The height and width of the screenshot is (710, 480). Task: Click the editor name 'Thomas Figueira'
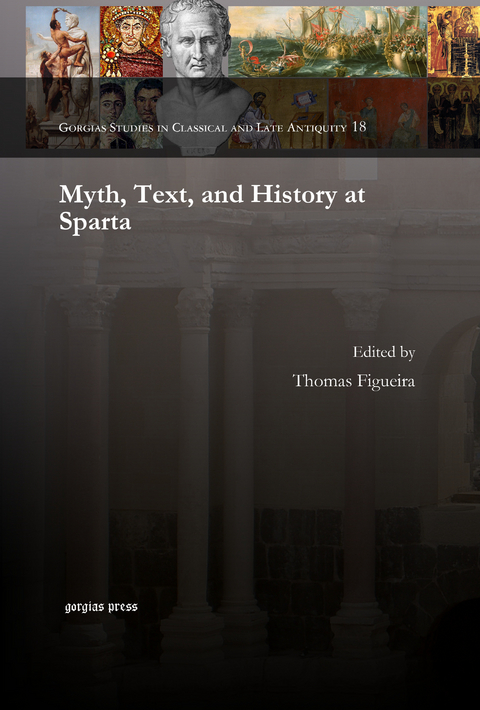pos(354,381)
